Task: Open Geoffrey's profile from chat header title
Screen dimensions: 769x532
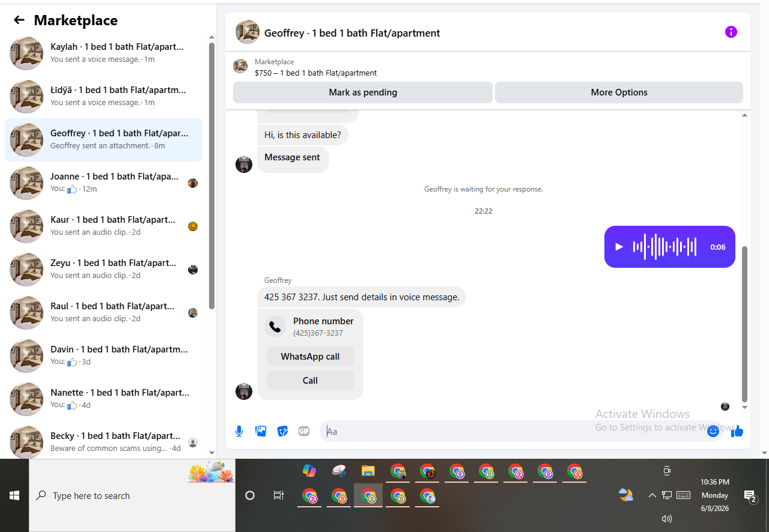Action: tap(352, 33)
